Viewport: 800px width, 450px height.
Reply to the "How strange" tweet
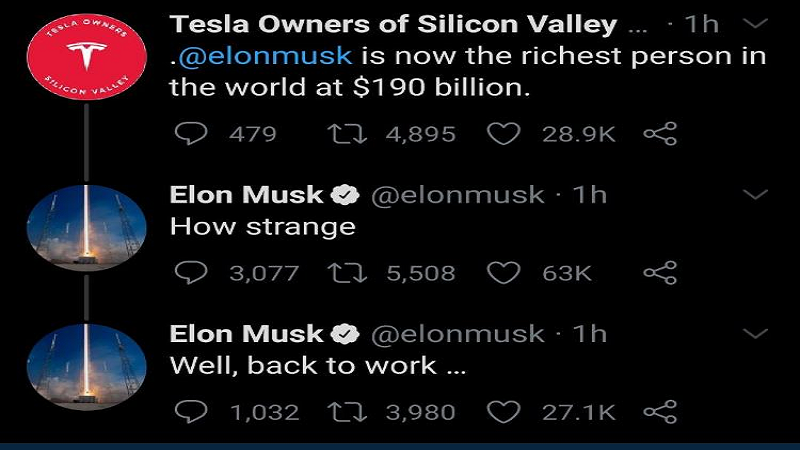pos(189,273)
